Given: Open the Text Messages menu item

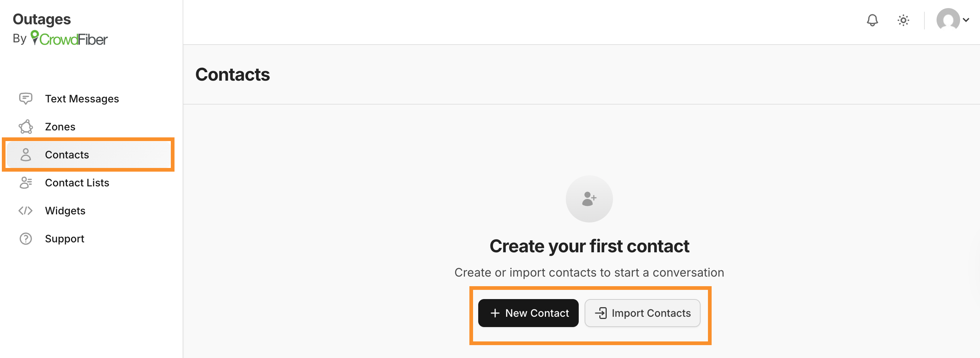Looking at the screenshot, I should coord(82,99).
